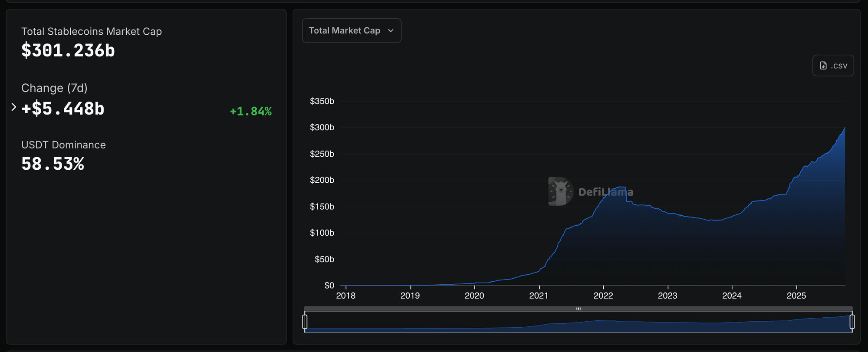Image resolution: width=868 pixels, height=352 pixels.
Task: Click the left handle of the time range slider
Action: (x=305, y=322)
